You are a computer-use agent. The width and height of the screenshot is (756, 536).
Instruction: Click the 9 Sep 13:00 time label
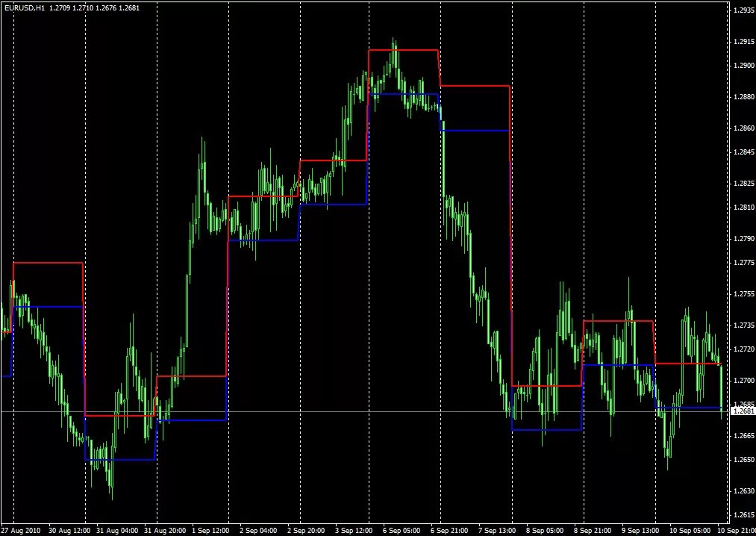point(640,531)
